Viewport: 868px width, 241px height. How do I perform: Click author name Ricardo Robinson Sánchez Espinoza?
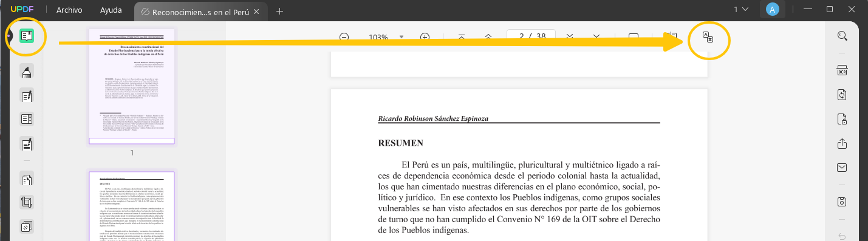coord(433,118)
